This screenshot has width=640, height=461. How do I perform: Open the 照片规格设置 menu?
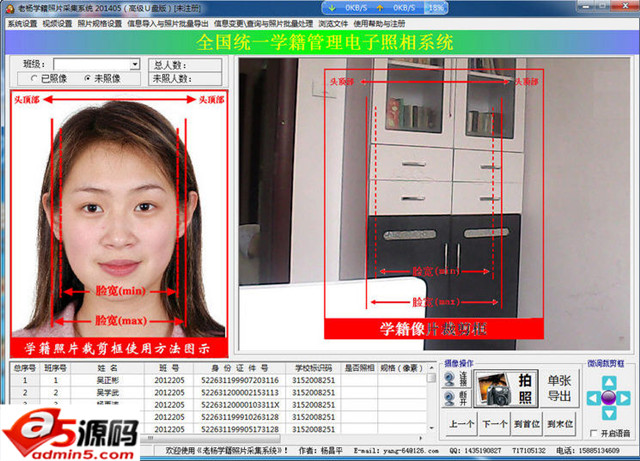(x=99, y=22)
